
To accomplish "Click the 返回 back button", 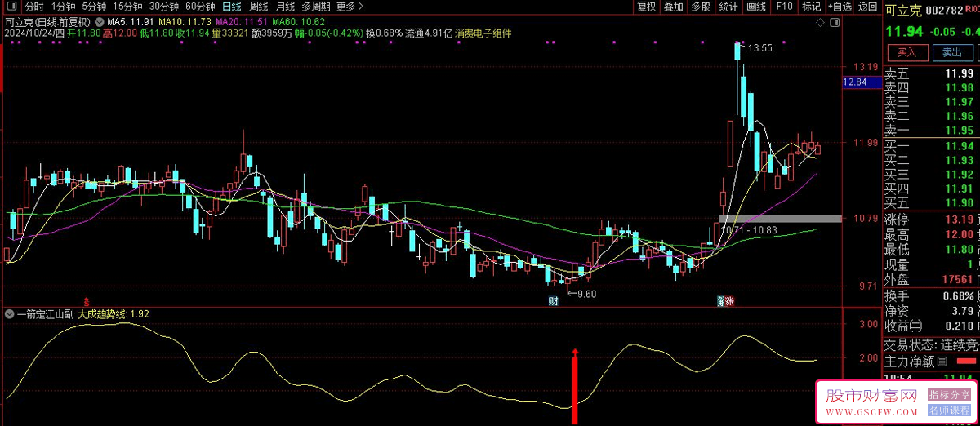I will click(867, 7).
